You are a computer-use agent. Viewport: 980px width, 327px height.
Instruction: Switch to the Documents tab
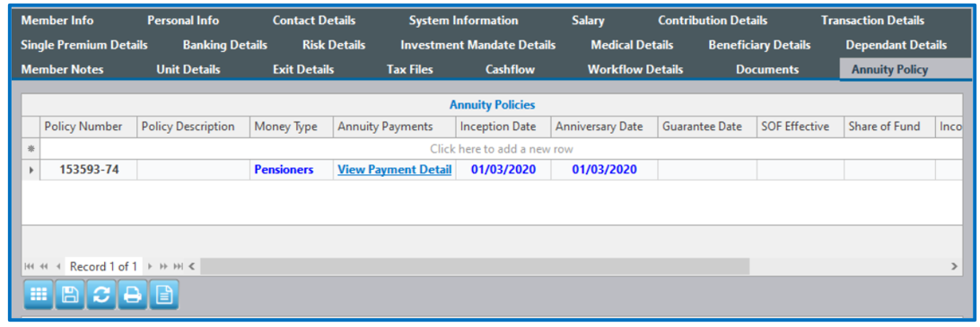point(767,69)
